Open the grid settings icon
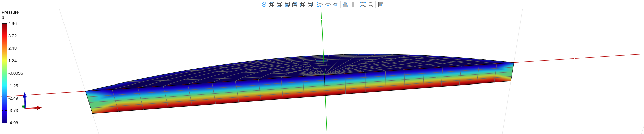Image resolution: width=644 pixels, height=134 pixels. [380, 4]
